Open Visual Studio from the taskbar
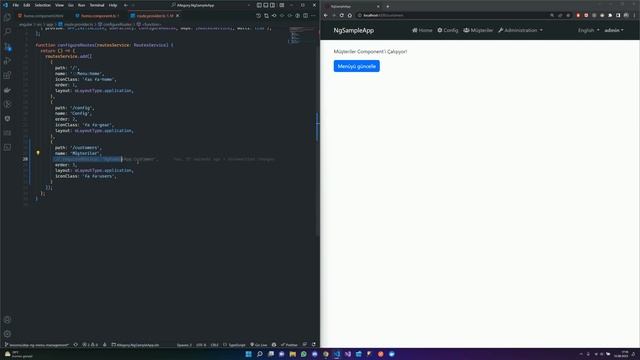Screen dimensions: 640x360 tap(348, 354)
